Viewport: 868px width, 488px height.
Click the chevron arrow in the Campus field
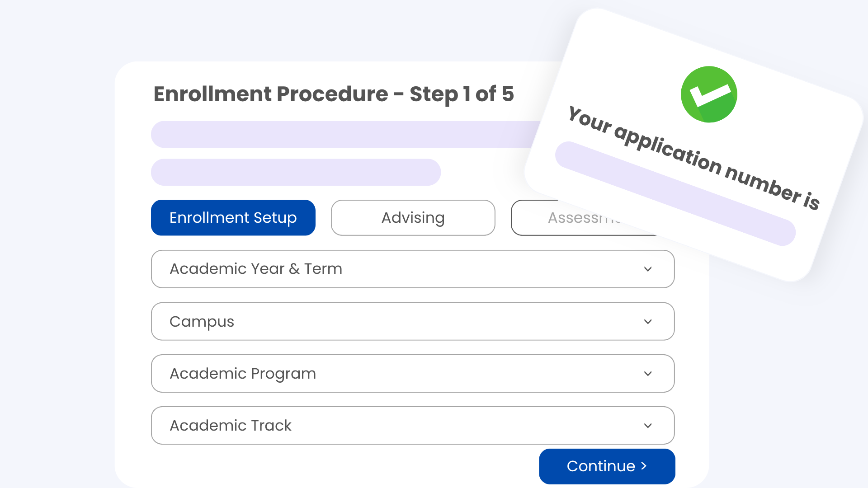pyautogui.click(x=648, y=322)
